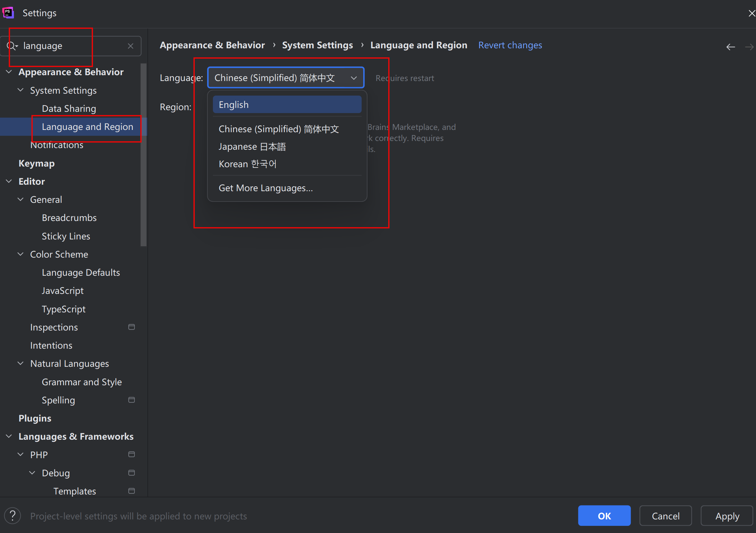Click the project-level icon beside Inspections

(x=131, y=327)
